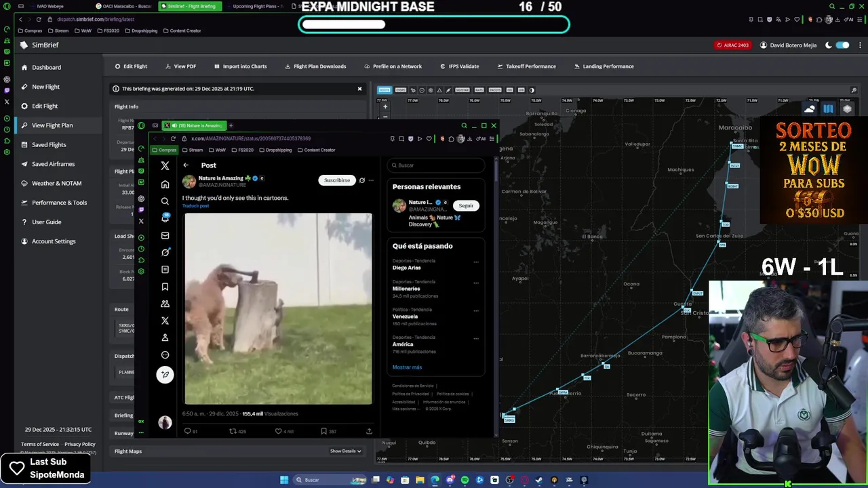Go back with the Post arrow
The width and height of the screenshot is (868, 488).
(186, 165)
